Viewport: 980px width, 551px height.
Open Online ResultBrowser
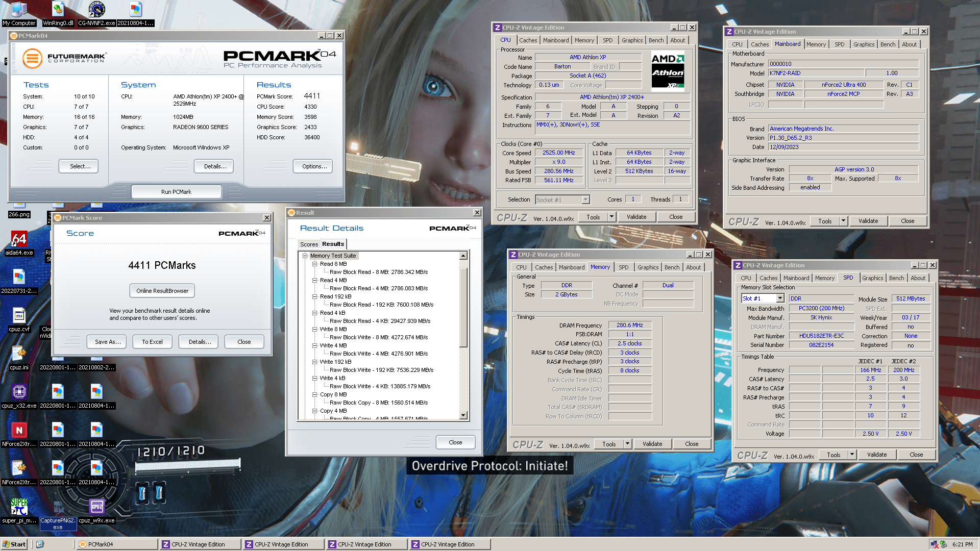click(x=162, y=291)
